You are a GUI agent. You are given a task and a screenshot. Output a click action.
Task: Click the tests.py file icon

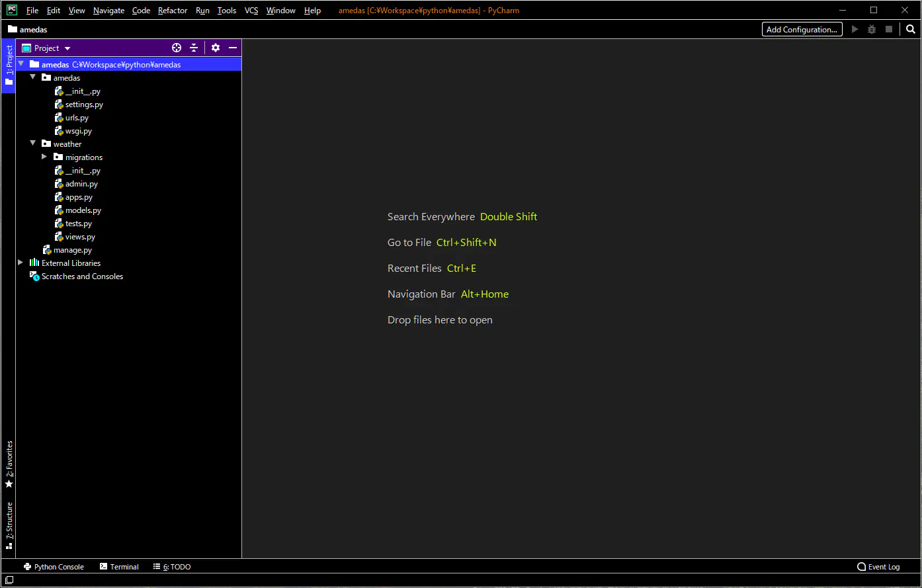coord(59,224)
